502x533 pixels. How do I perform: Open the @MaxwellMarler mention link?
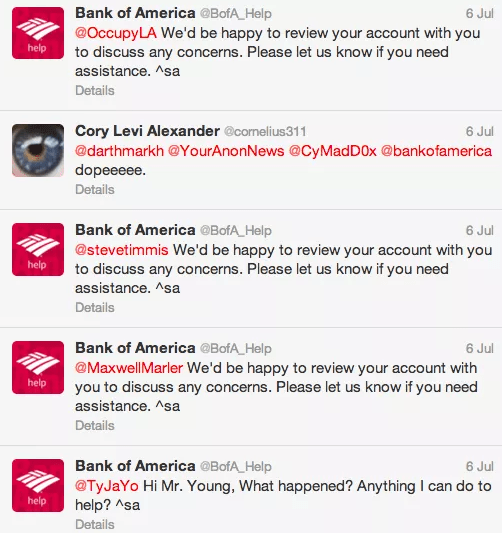click(x=129, y=368)
